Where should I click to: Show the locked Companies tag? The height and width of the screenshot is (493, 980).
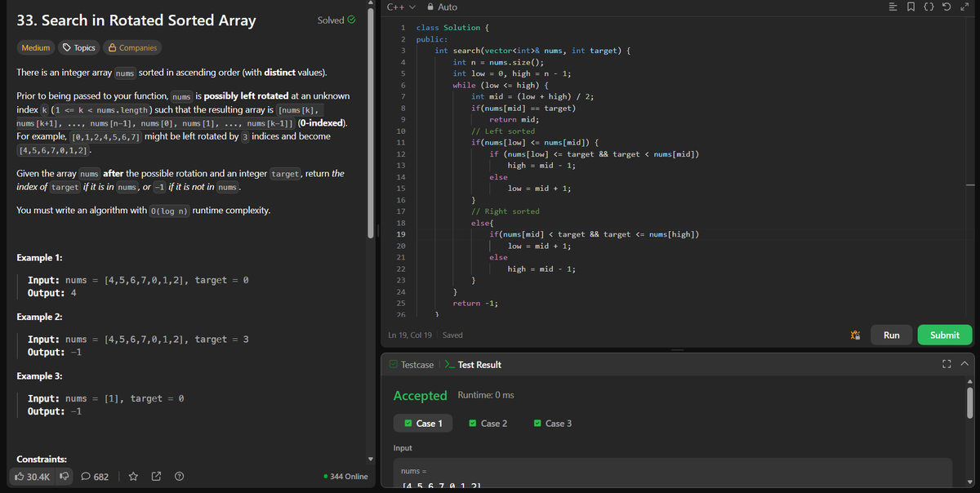tap(133, 47)
